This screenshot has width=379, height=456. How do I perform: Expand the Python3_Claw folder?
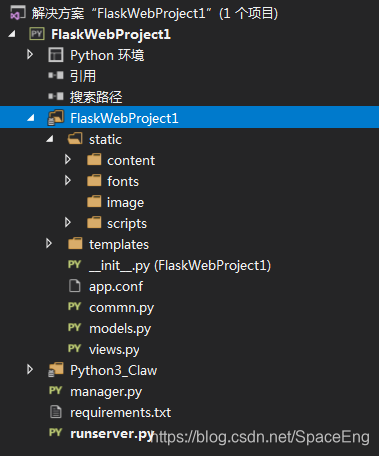tap(30, 369)
